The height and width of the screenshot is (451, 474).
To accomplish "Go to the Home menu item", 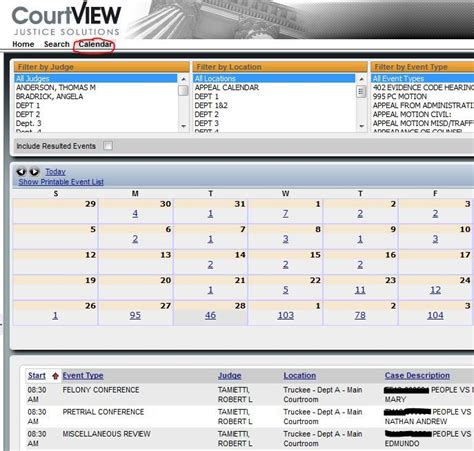I will pyautogui.click(x=23, y=44).
